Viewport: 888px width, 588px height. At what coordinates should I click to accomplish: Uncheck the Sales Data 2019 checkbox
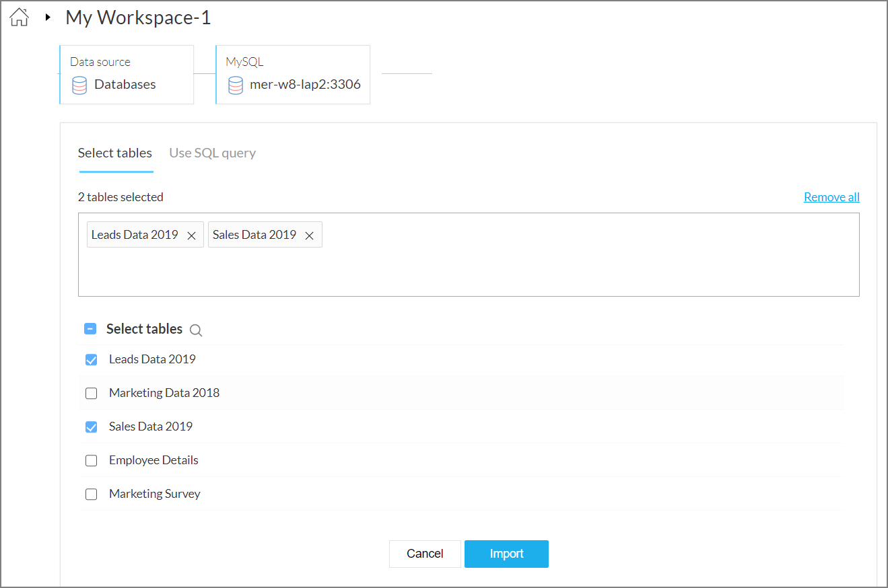(92, 427)
